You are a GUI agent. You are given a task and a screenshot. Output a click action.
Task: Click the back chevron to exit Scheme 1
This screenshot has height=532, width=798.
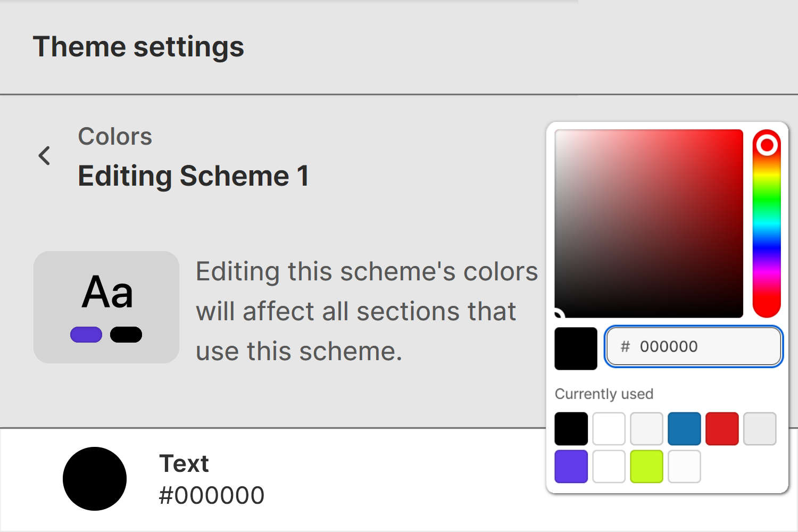point(44,156)
